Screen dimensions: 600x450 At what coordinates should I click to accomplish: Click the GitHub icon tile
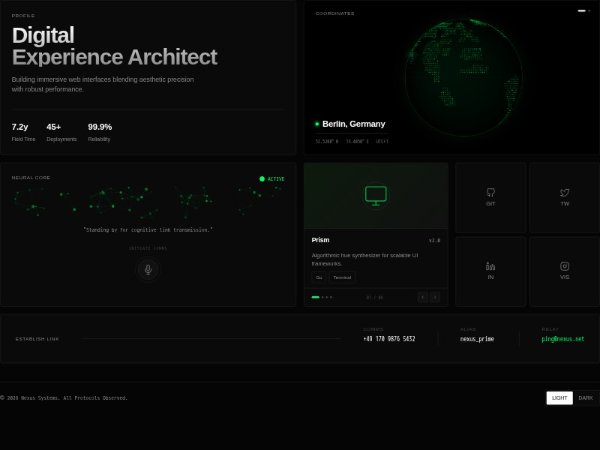(x=490, y=197)
